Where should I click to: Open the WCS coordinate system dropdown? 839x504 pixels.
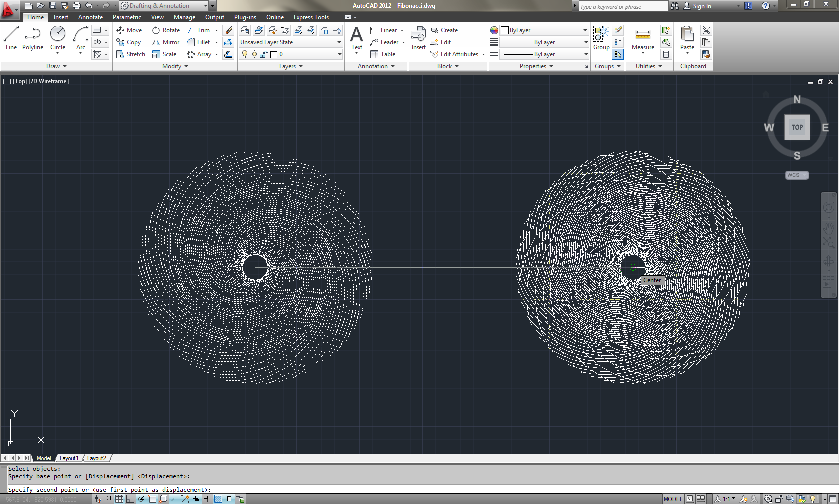click(x=797, y=175)
